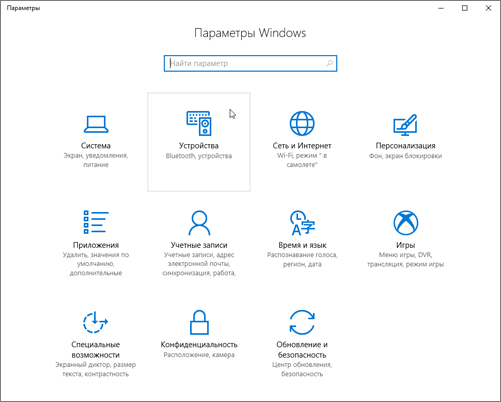Click the Параметры window title text
This screenshot has width=501, height=402.
click(x=23, y=8)
